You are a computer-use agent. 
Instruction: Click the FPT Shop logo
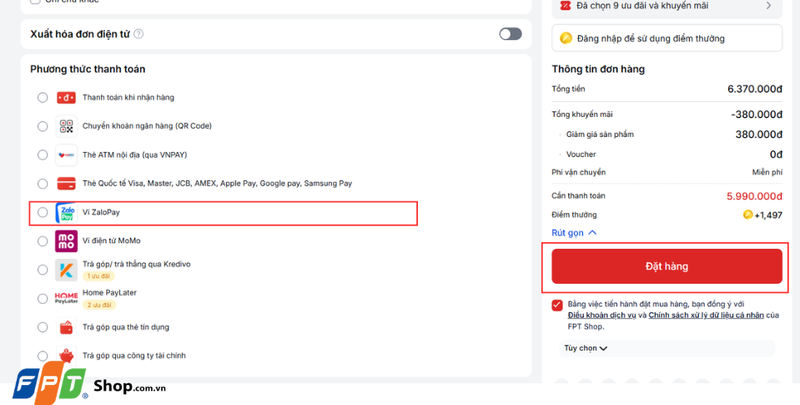(89, 384)
